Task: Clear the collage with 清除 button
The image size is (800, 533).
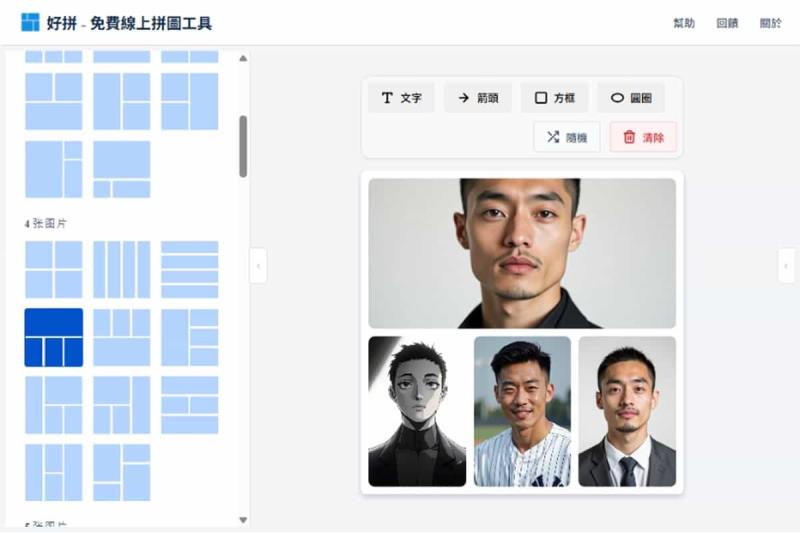Action: (x=643, y=137)
